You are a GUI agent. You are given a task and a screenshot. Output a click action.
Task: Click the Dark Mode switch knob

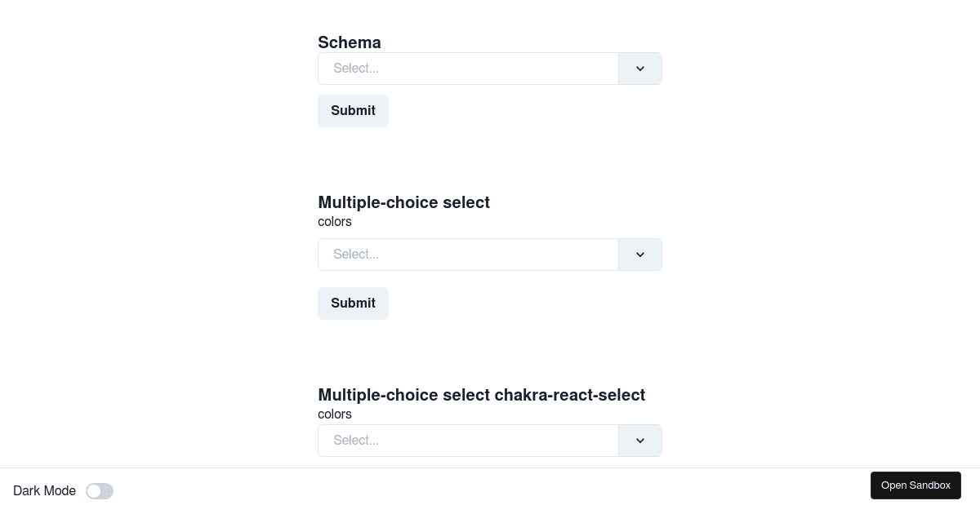pos(94,491)
